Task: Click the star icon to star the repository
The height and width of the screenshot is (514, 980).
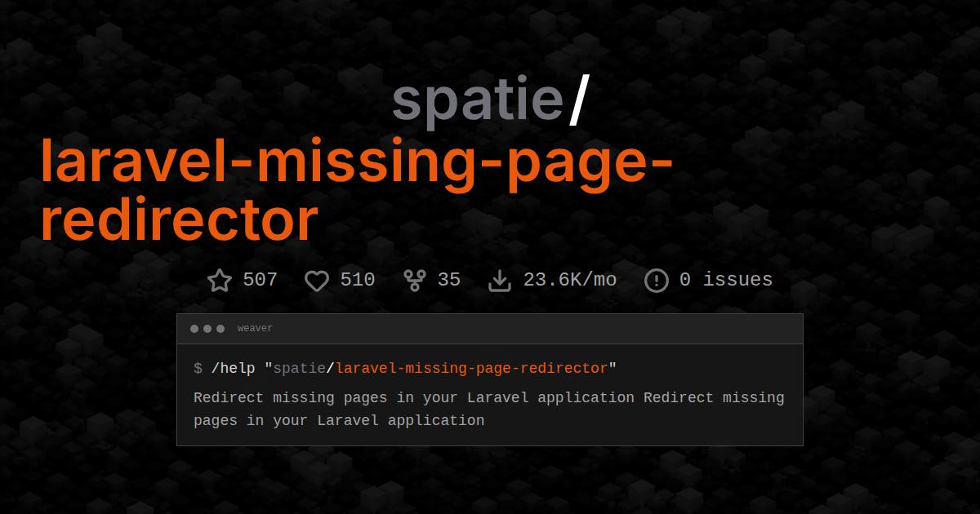Action: [x=219, y=280]
